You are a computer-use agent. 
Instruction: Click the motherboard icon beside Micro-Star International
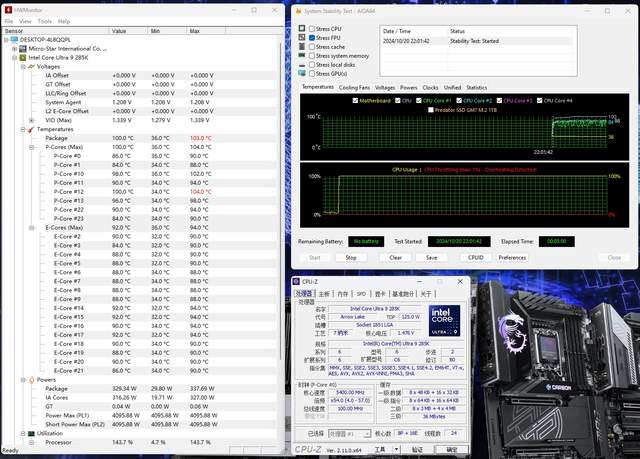coord(23,49)
